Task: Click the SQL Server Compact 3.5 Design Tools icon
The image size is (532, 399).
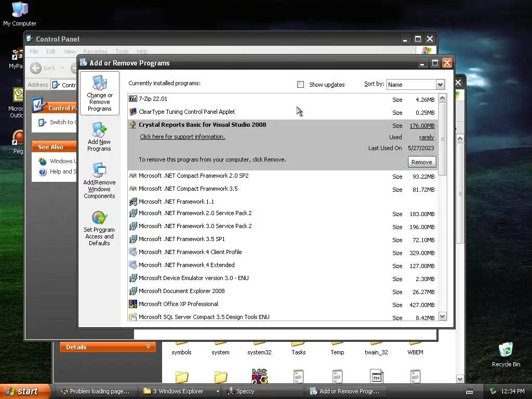Action: 132,317
